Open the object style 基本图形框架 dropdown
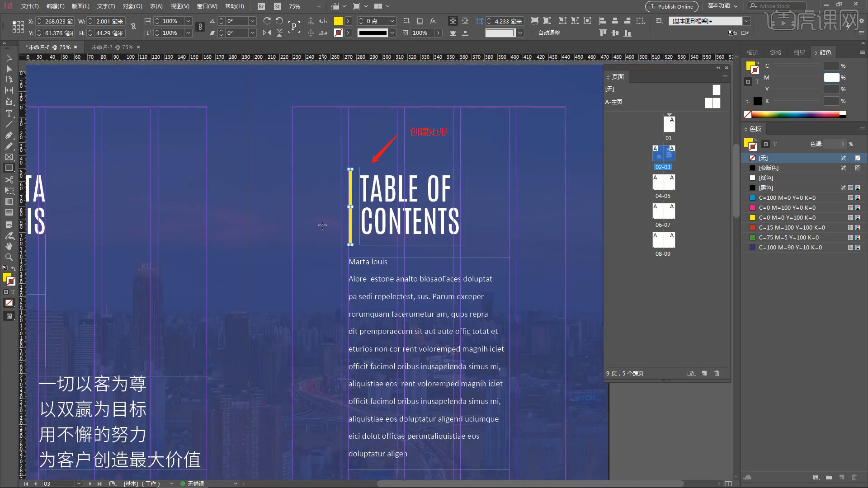868x488 pixels. 746,21
